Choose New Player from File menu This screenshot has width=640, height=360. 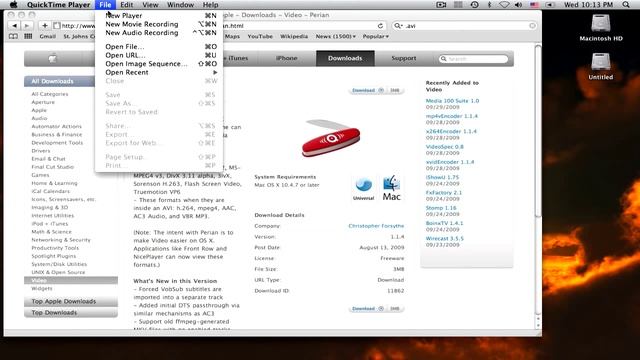(159, 16)
